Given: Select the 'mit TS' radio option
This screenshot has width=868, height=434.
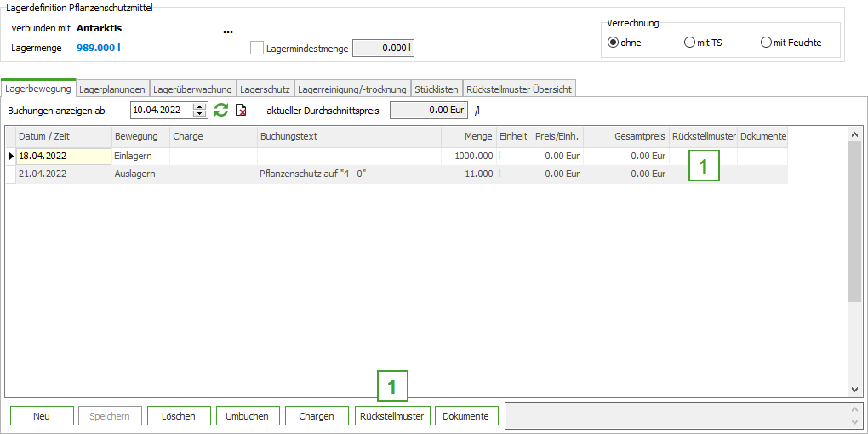Looking at the screenshot, I should 689,43.
